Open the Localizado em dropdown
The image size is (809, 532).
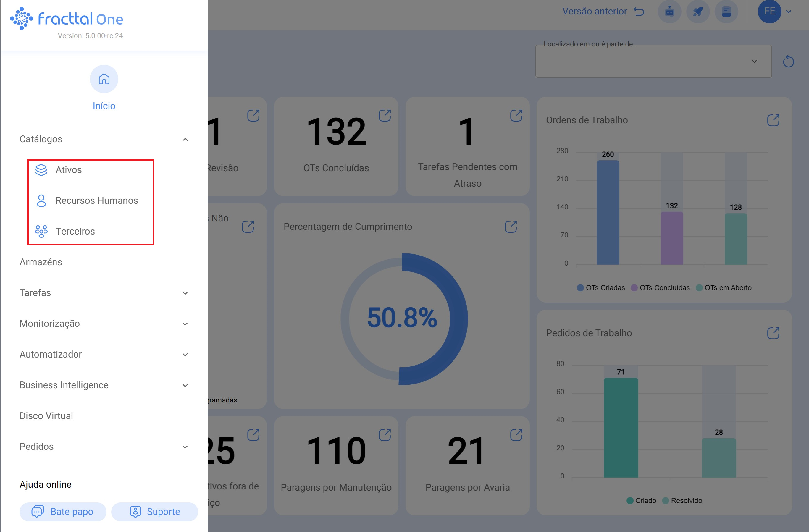coord(653,62)
